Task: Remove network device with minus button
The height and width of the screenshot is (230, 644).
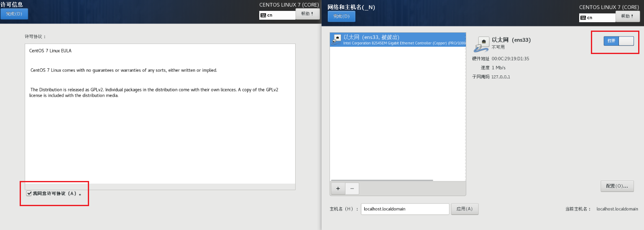Action: (x=352, y=189)
